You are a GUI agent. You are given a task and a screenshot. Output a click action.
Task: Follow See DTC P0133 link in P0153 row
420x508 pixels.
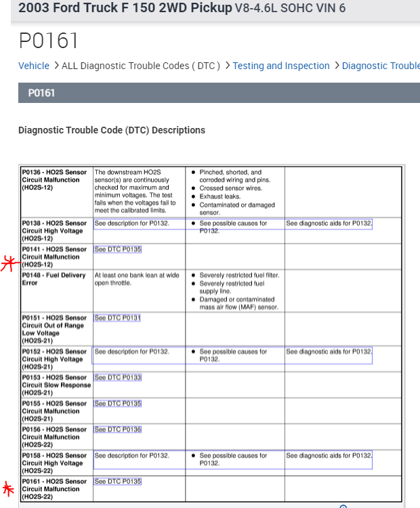pyautogui.click(x=118, y=377)
